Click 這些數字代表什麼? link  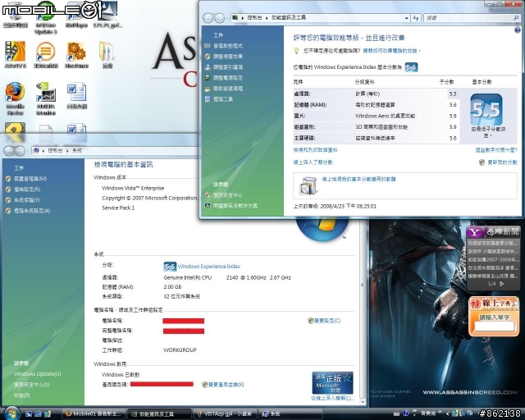[496, 150]
